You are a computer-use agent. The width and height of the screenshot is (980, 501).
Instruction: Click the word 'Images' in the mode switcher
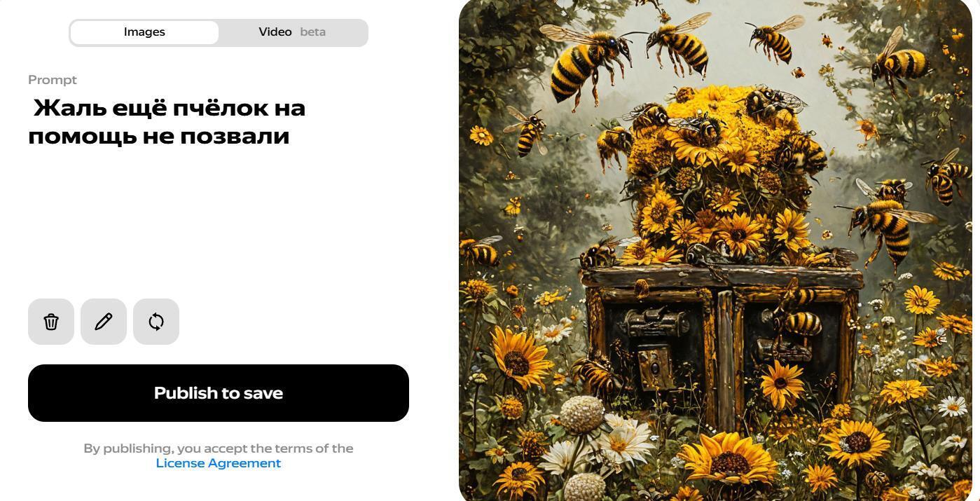tap(144, 32)
